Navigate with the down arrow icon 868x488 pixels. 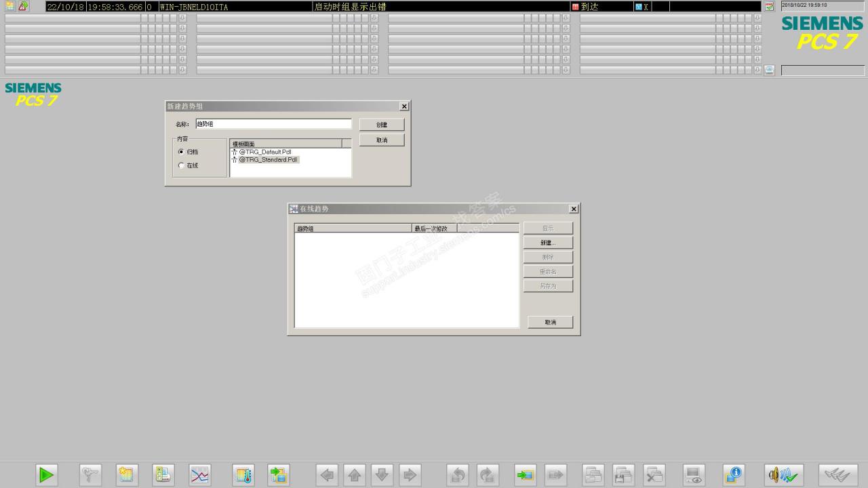(x=382, y=474)
